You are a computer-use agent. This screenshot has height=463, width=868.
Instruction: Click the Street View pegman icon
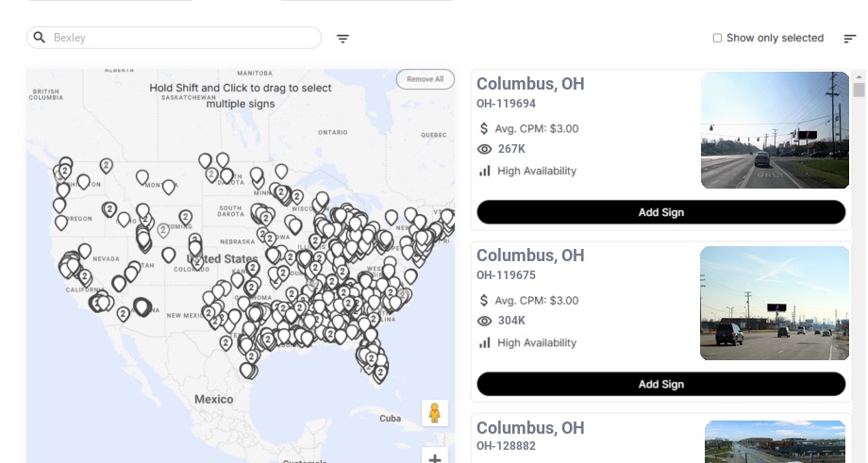coord(434,413)
